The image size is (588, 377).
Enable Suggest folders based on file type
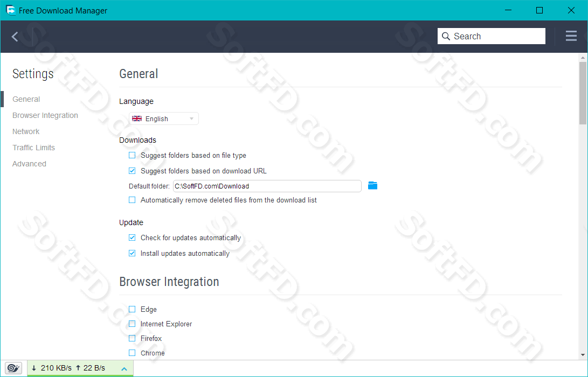(132, 155)
